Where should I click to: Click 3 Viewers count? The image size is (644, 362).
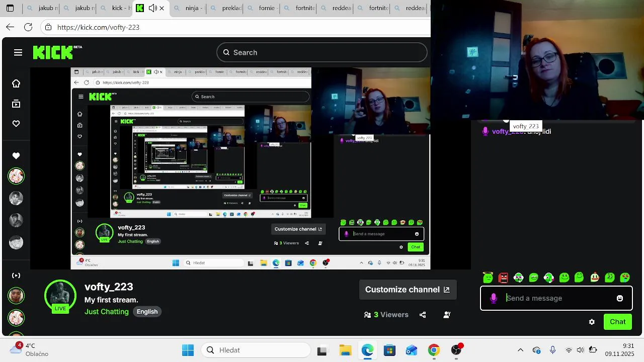click(x=386, y=315)
